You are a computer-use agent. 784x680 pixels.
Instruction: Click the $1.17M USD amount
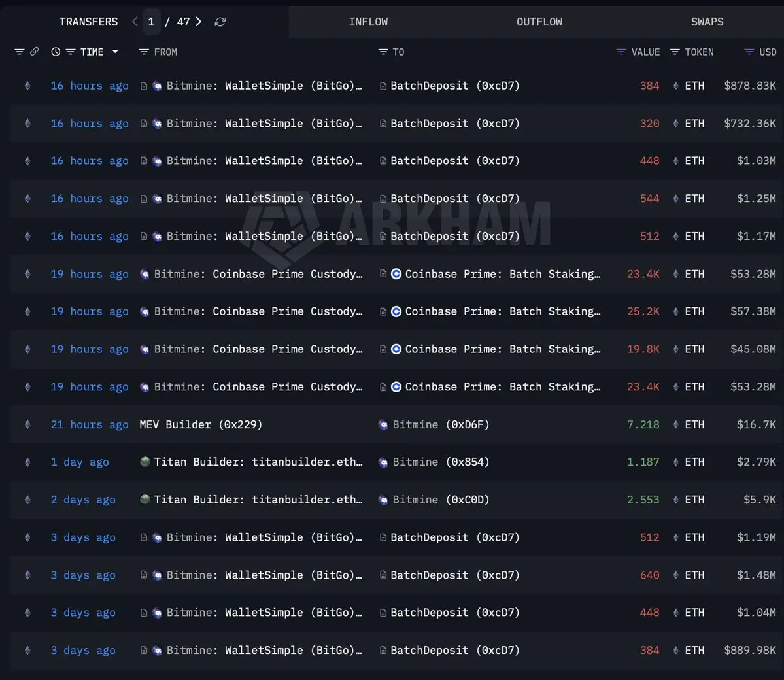tap(756, 236)
